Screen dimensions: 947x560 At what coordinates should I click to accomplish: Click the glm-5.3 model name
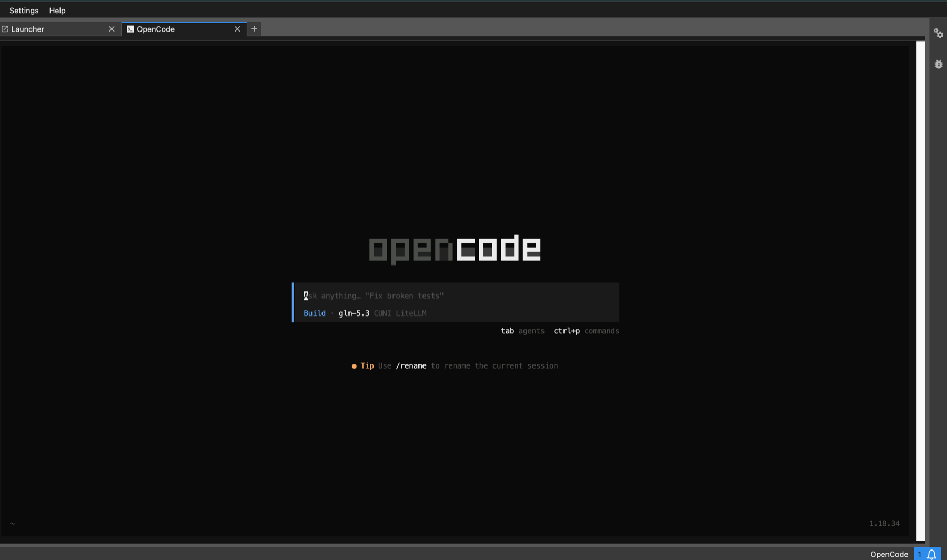coord(354,313)
